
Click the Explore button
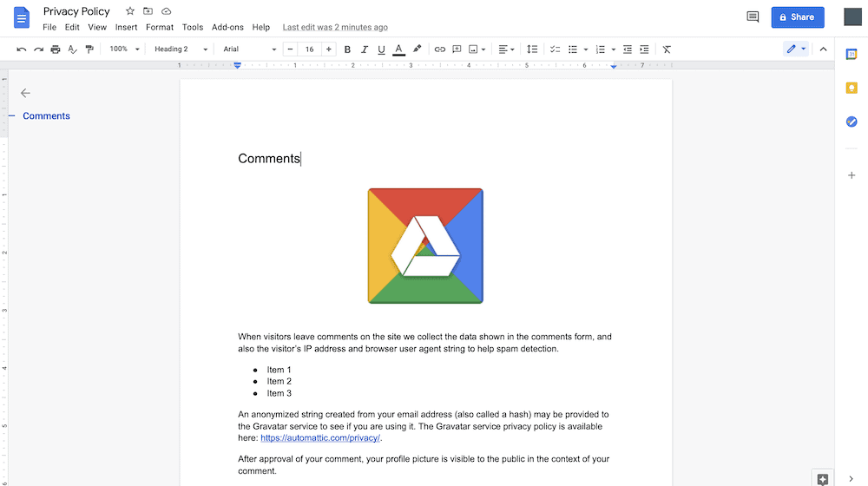[823, 479]
